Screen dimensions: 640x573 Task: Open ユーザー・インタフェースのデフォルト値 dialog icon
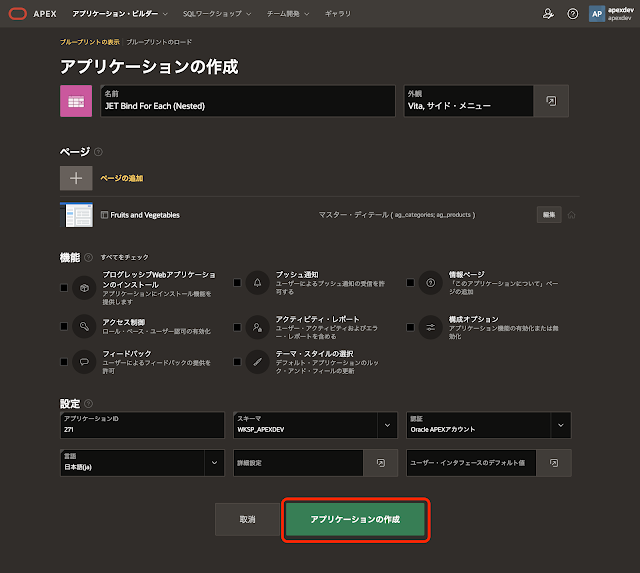554,463
